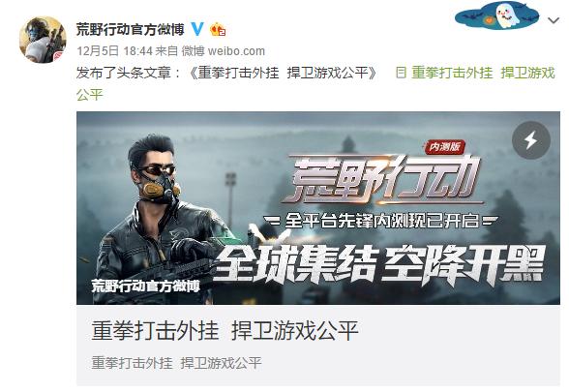Open the 荒野行动官方微博 profile avatar
Viewport: 569px width, 392px height.
(x=43, y=40)
